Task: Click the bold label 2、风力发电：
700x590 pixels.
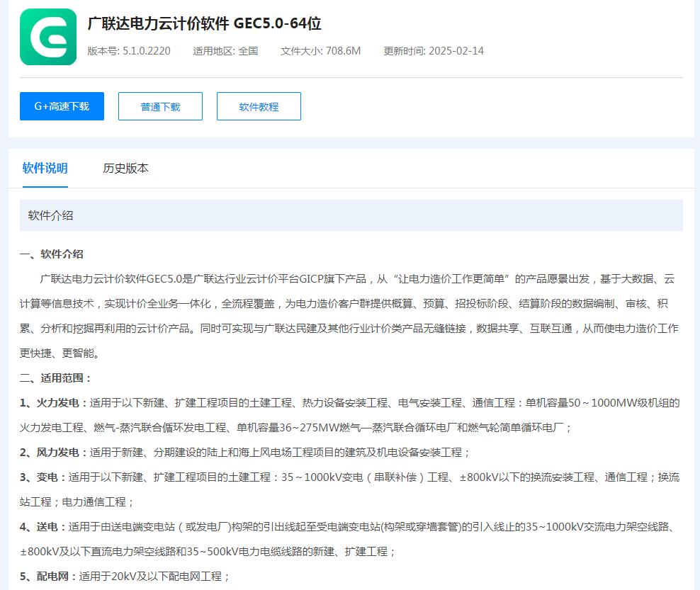Action: point(55,453)
